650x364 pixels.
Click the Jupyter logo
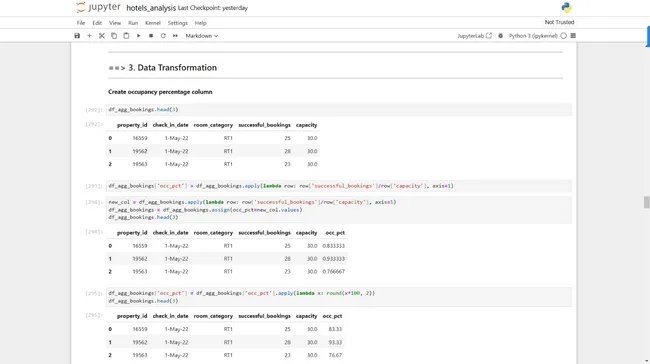click(98, 7)
